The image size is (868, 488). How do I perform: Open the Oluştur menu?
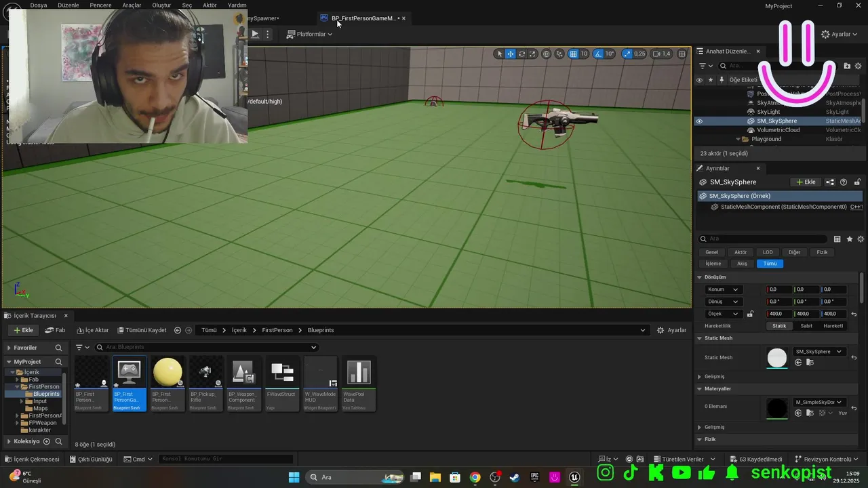161,5
